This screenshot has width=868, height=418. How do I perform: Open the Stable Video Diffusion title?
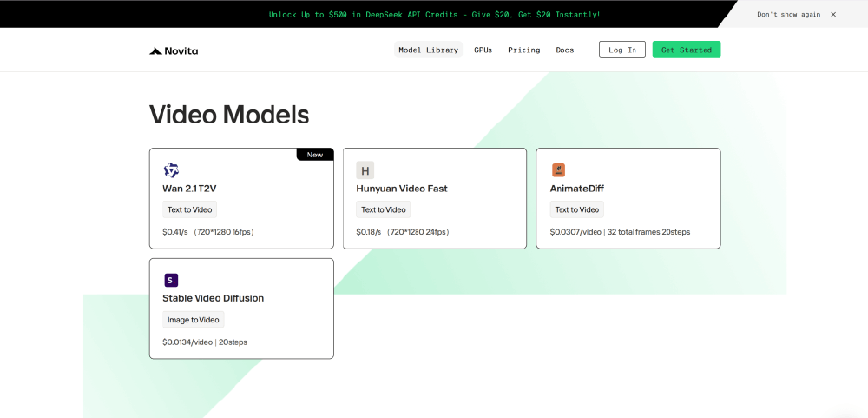point(213,298)
